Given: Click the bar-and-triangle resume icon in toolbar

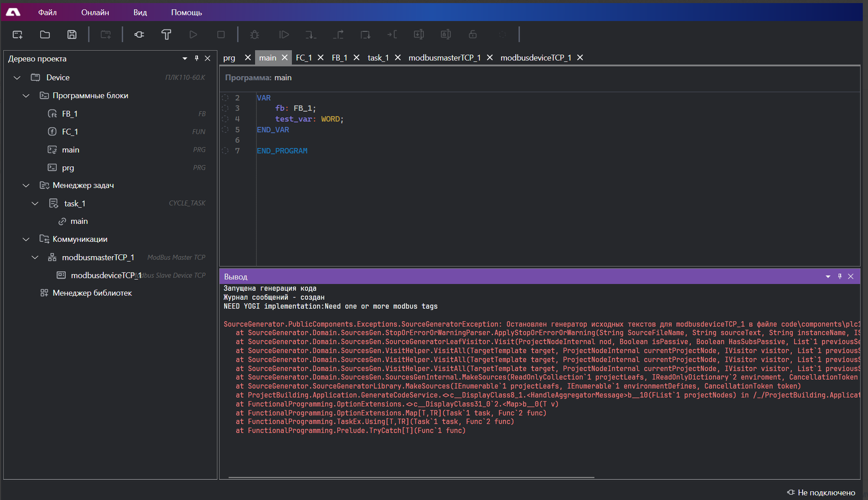Looking at the screenshot, I should [x=284, y=35].
